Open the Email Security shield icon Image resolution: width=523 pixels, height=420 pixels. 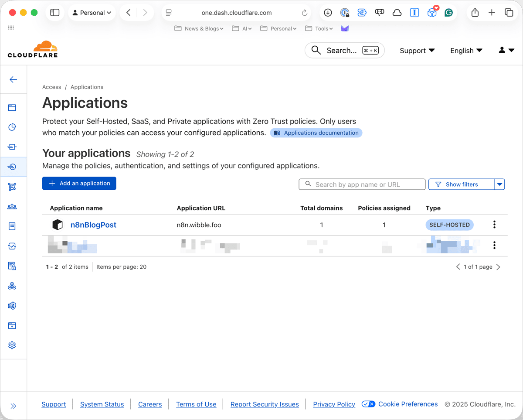(12, 306)
